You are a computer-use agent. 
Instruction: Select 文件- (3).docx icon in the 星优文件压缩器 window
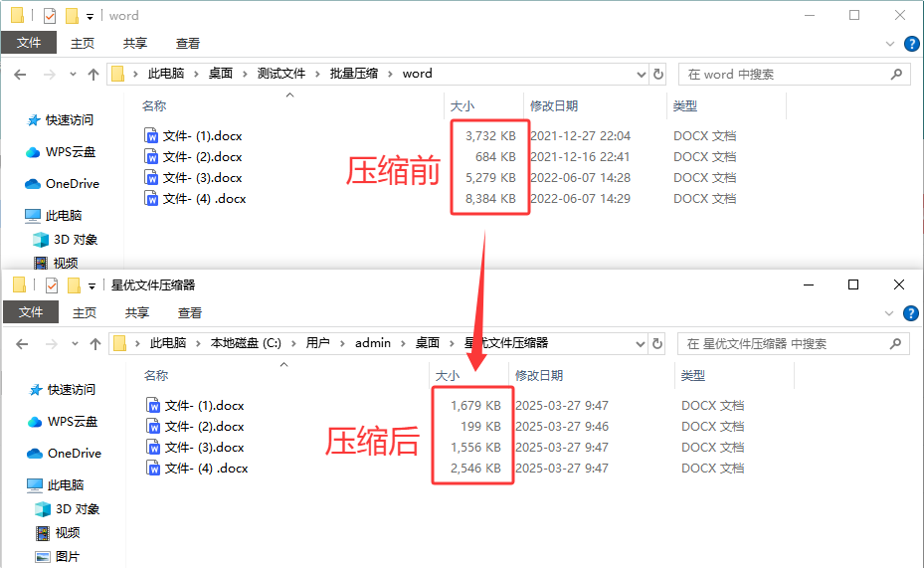click(153, 448)
